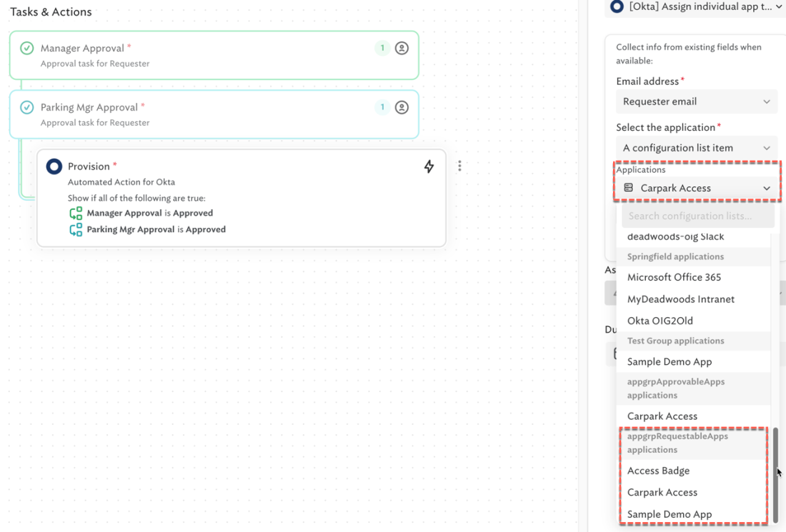The height and width of the screenshot is (532, 786).
Task: Click the count badge on Manager Approval
Action: tap(382, 49)
